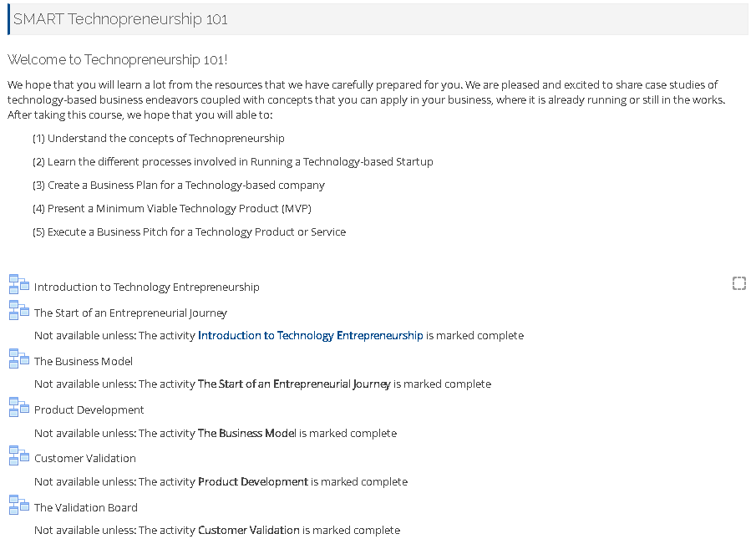Click bold Start of an Entrepreneurial Journey restriction text

294,384
